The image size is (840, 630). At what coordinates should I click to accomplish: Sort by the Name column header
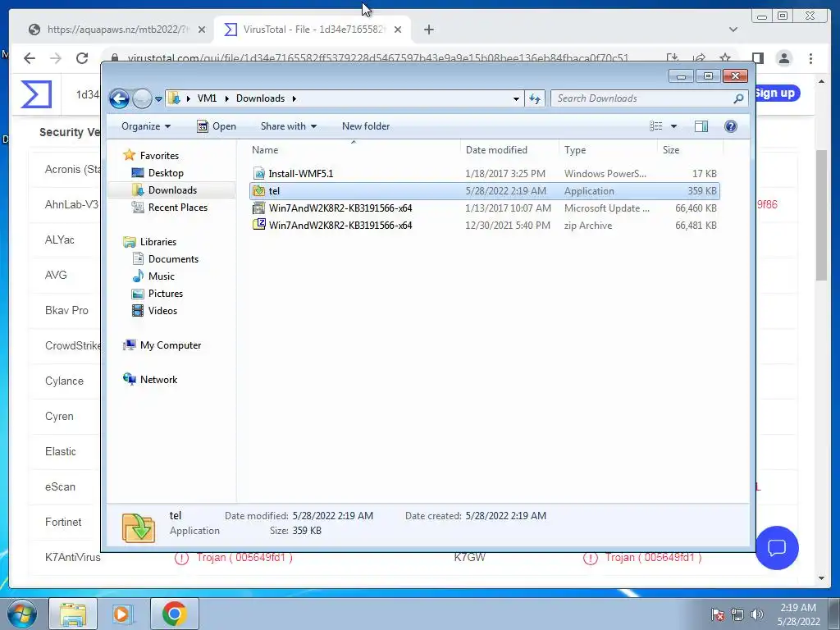coord(354,150)
